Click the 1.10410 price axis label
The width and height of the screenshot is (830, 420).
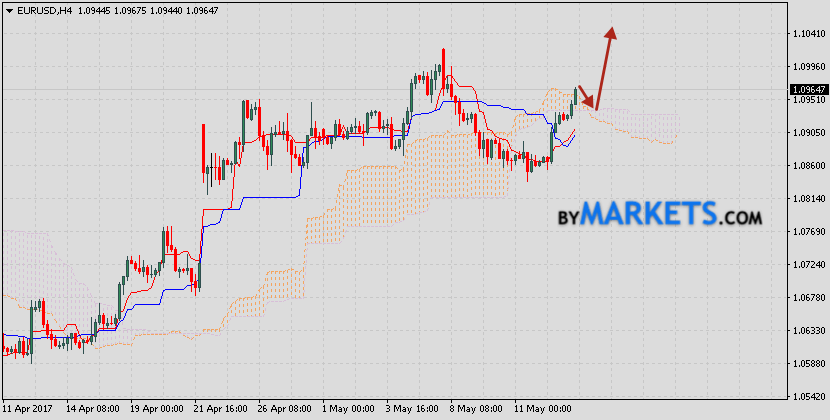click(804, 34)
